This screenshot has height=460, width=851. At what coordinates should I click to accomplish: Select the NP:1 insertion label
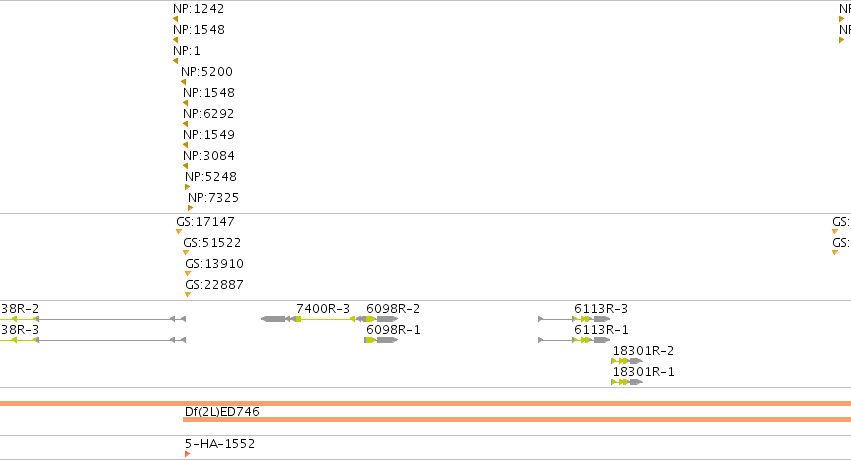click(187, 51)
